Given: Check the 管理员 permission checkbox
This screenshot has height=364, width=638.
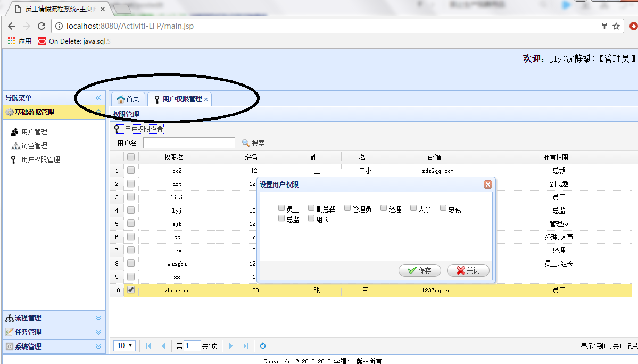Looking at the screenshot, I should point(347,208).
